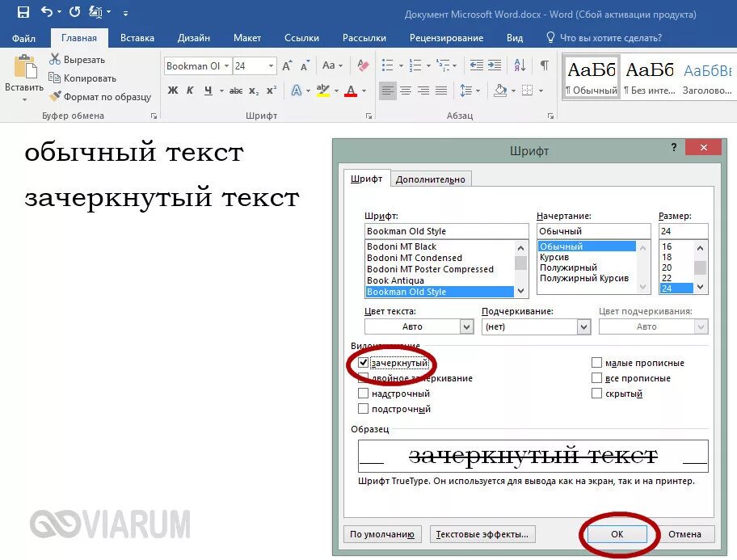The width and height of the screenshot is (737, 560).
Task: Open the ribbon font name dropdown
Action: tap(226, 65)
